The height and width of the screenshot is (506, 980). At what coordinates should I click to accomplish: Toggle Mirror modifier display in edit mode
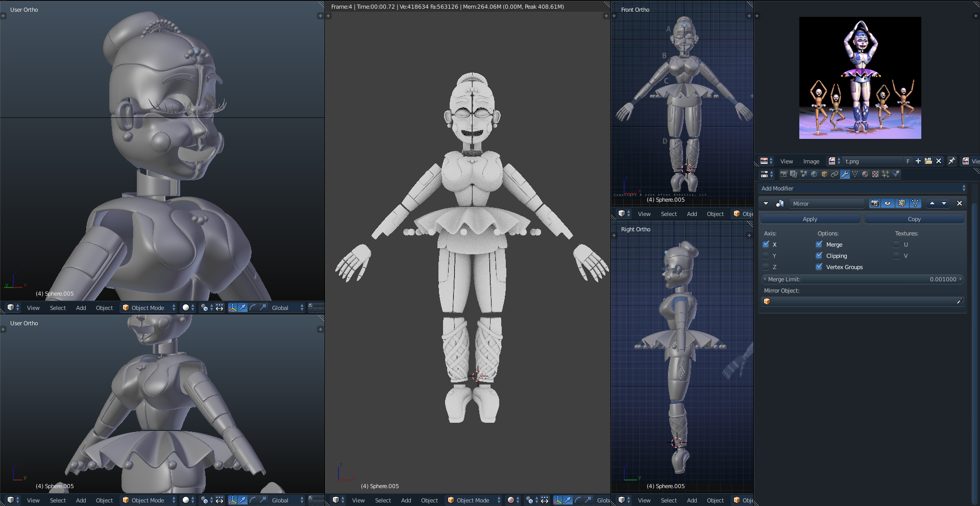point(902,203)
